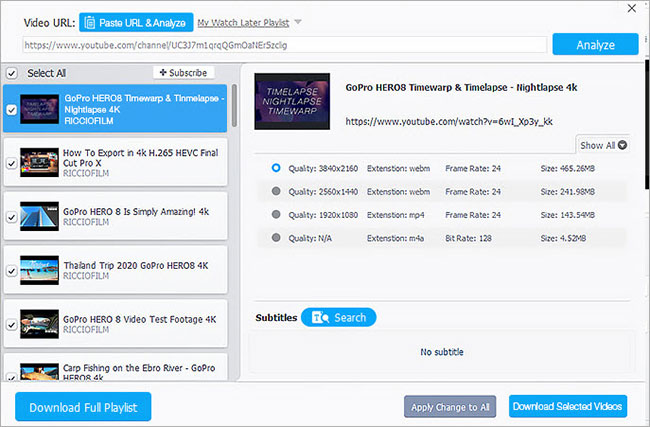Select the 1920x1080 mp4 quality option
The width and height of the screenshot is (650, 427).
(276, 214)
